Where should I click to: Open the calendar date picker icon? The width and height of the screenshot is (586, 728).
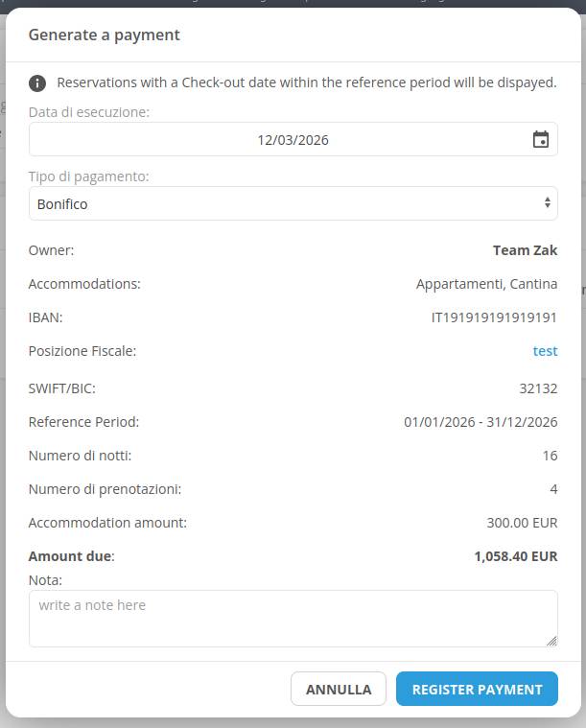(x=541, y=140)
